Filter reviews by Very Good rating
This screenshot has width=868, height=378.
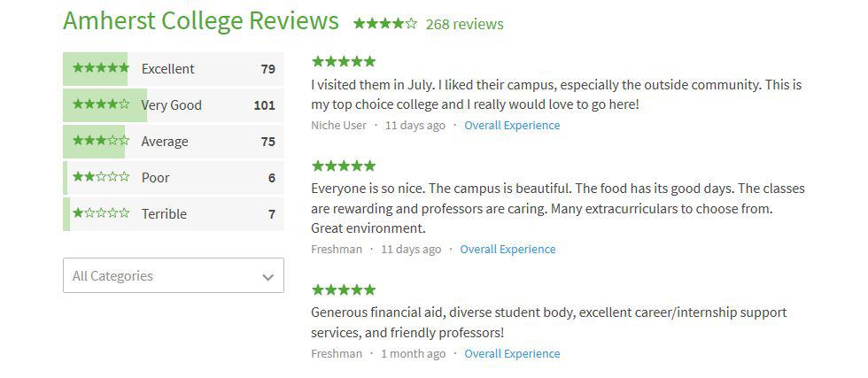[x=172, y=105]
